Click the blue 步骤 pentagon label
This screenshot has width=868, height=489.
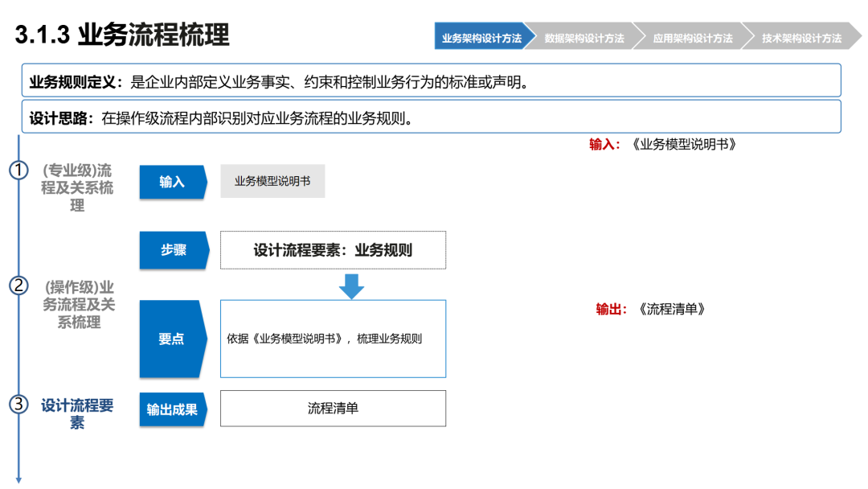pyautogui.click(x=174, y=250)
